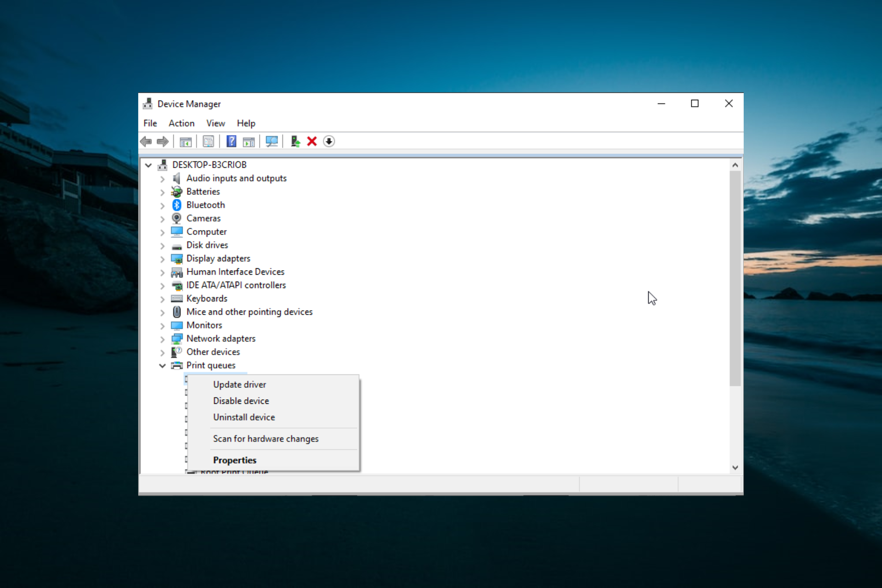Click the Update device driver toolbar icon
The image size is (882, 588).
point(295,141)
